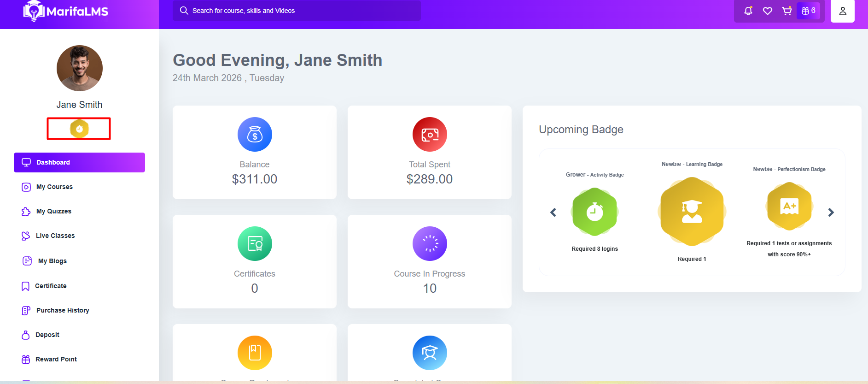This screenshot has width=868, height=384.
Task: Show next upcoming badge with right arrow
Action: tap(831, 213)
